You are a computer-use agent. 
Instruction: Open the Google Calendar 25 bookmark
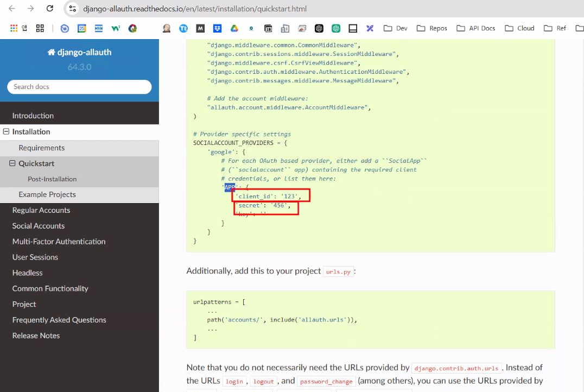(81, 28)
